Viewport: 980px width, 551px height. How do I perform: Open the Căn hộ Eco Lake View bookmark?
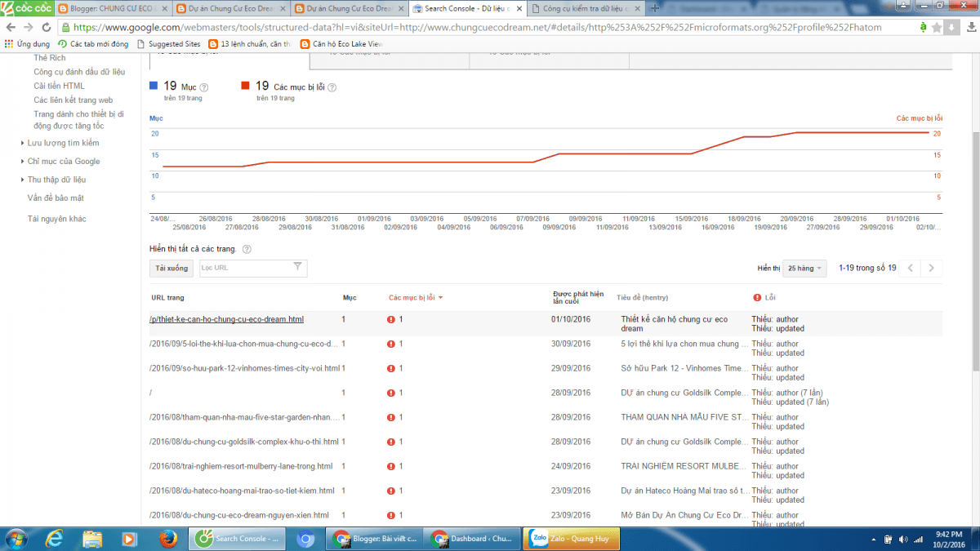pyautogui.click(x=341, y=44)
